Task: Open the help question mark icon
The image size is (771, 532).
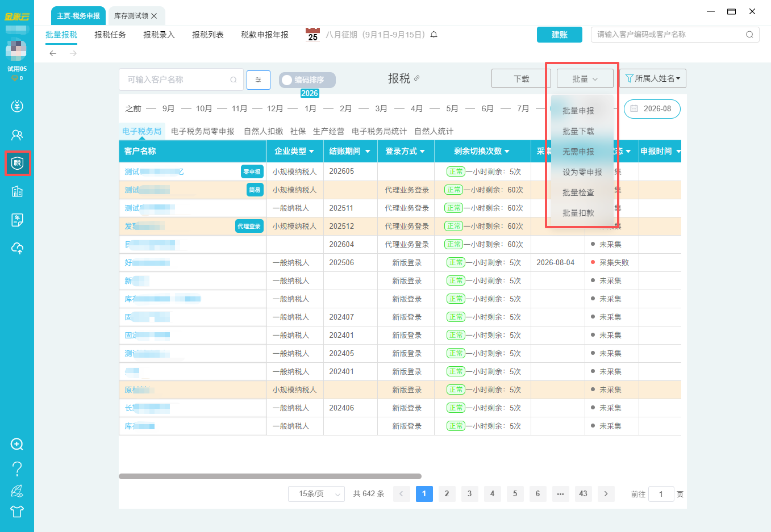Action: coord(17,468)
